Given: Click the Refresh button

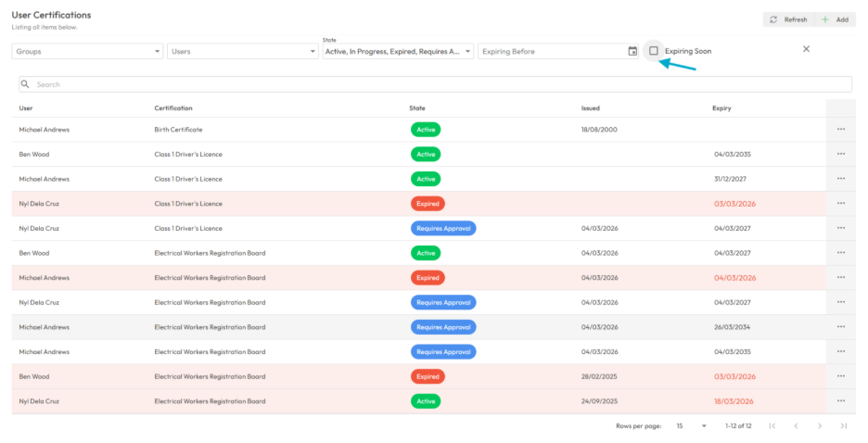Looking at the screenshot, I should (788, 19).
